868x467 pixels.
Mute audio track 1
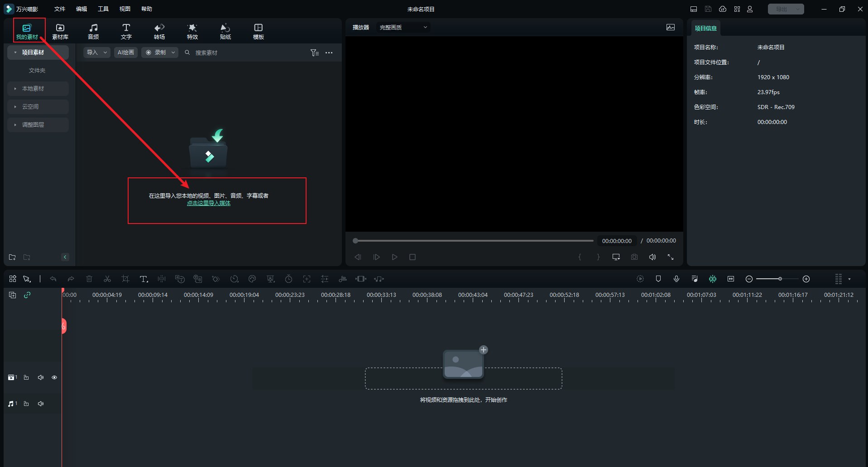click(x=41, y=404)
